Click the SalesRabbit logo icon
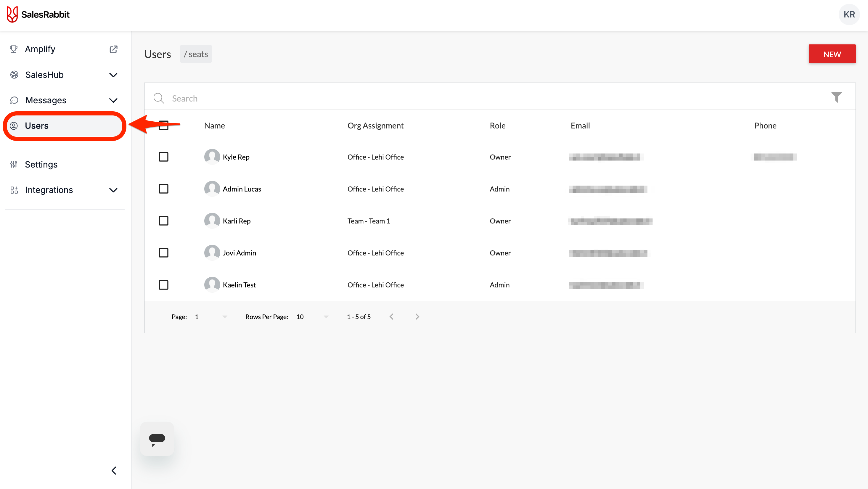The height and width of the screenshot is (489, 868). point(12,15)
